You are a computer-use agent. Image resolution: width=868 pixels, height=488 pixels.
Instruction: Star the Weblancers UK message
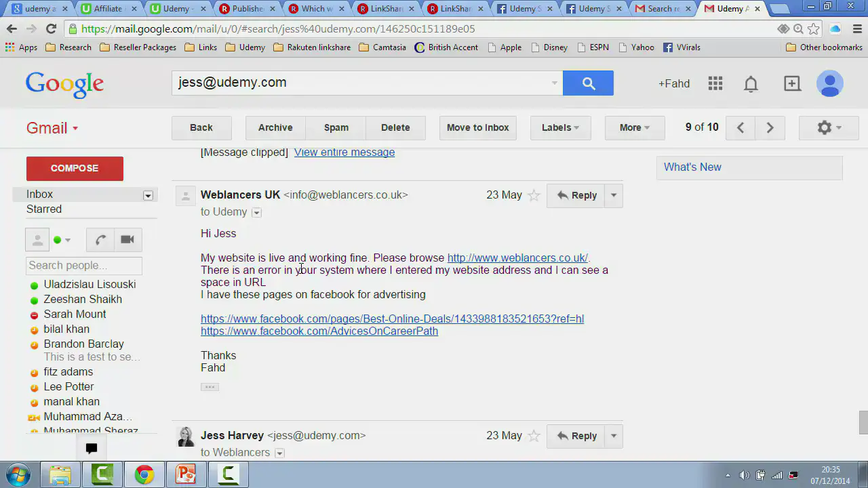click(x=534, y=195)
